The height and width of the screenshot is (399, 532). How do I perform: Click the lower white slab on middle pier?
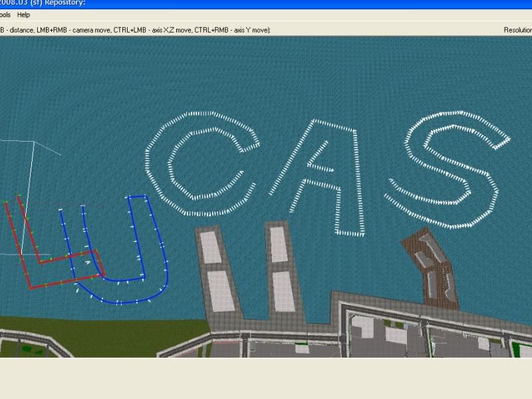(284, 291)
